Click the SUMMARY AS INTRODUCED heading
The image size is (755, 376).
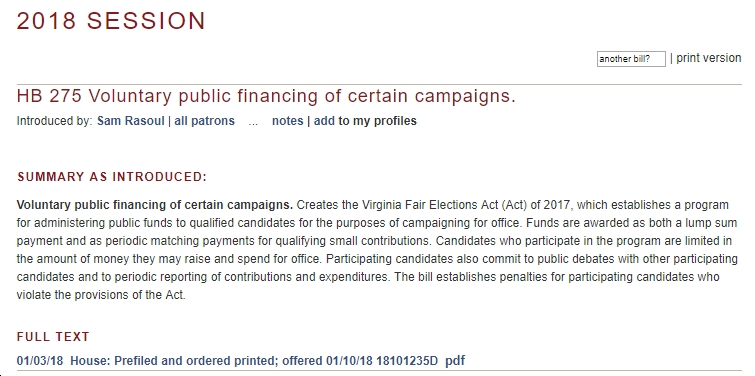point(112,177)
